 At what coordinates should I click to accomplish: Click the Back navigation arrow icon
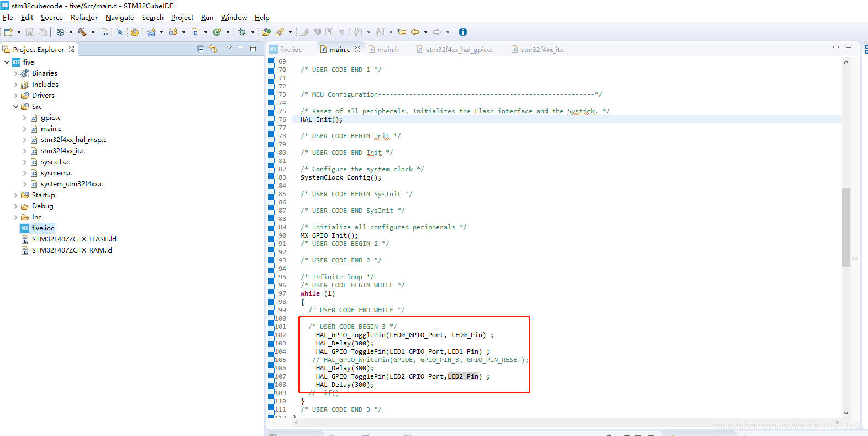[x=415, y=32]
